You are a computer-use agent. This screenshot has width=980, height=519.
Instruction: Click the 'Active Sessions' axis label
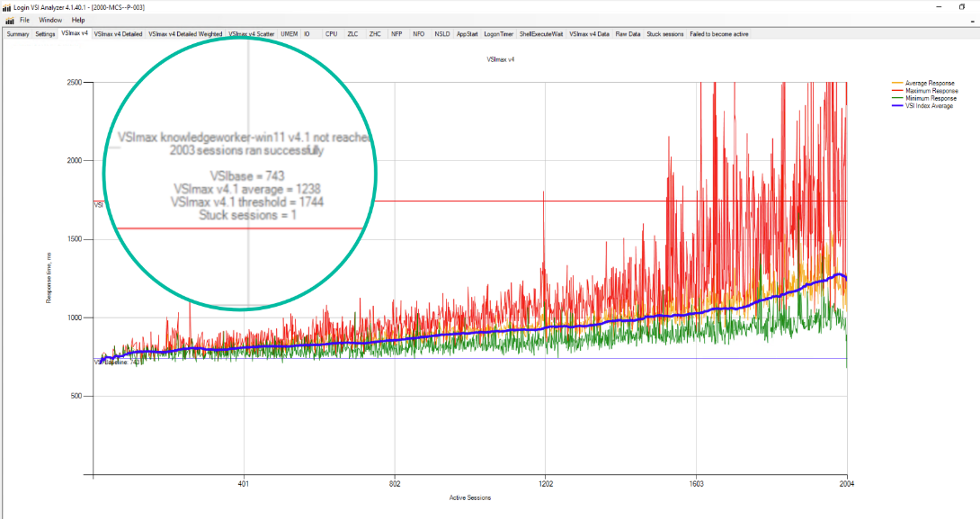click(x=470, y=497)
